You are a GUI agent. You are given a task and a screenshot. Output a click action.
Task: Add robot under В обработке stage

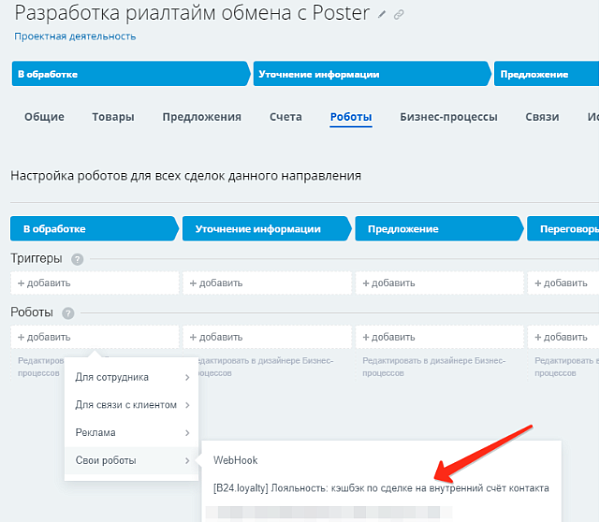95,337
